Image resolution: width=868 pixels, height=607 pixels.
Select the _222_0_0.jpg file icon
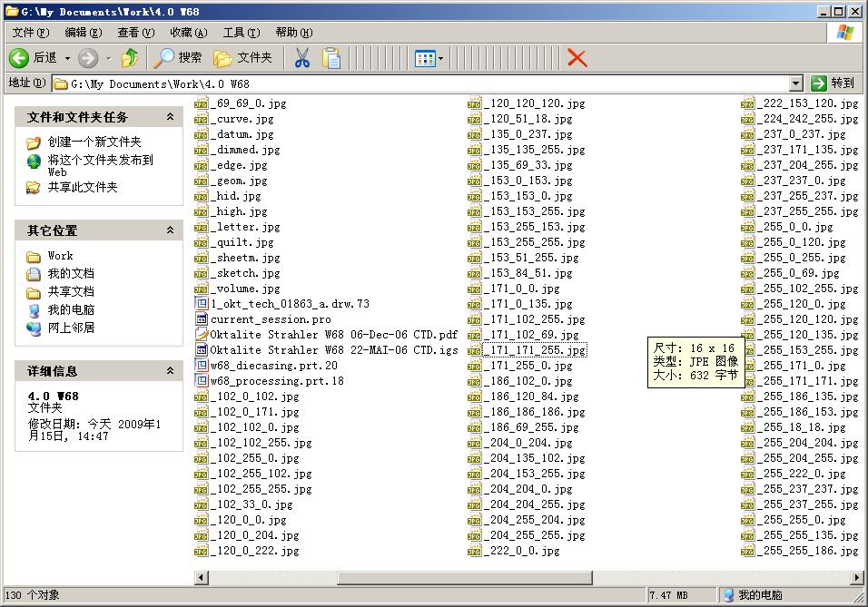475,551
